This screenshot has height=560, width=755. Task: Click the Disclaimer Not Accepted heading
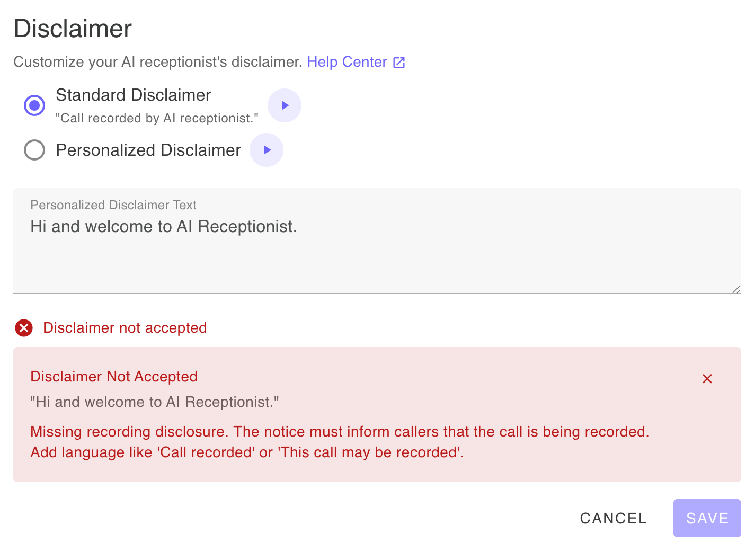point(114,377)
